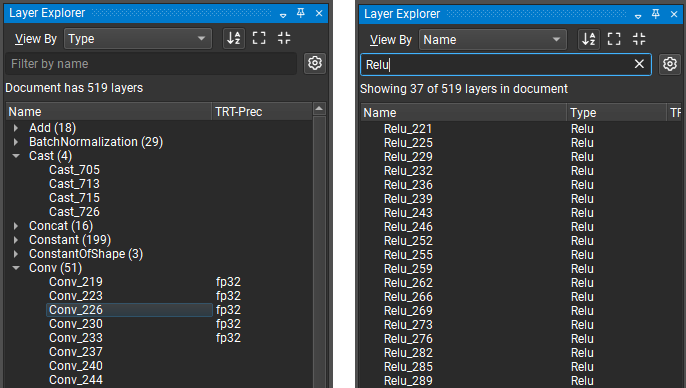The width and height of the screenshot is (686, 388).
Task: Collapse all icon in right Layer Explorer
Action: tap(639, 39)
